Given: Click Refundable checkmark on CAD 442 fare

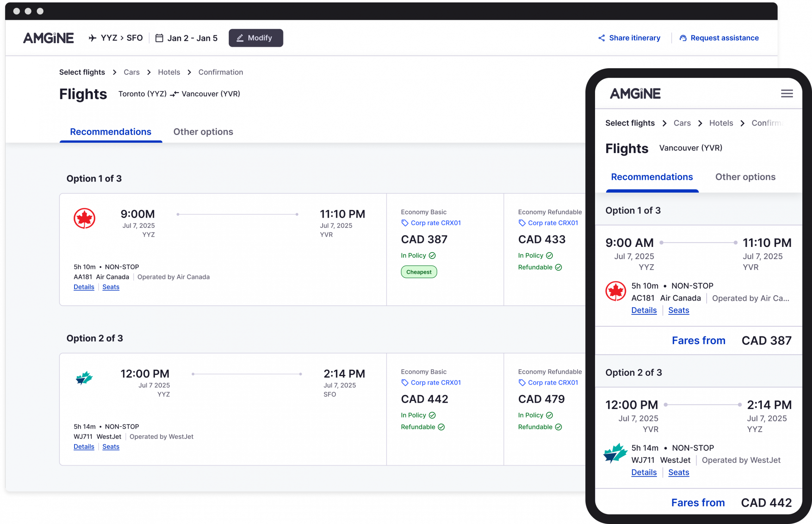Looking at the screenshot, I should tap(441, 427).
